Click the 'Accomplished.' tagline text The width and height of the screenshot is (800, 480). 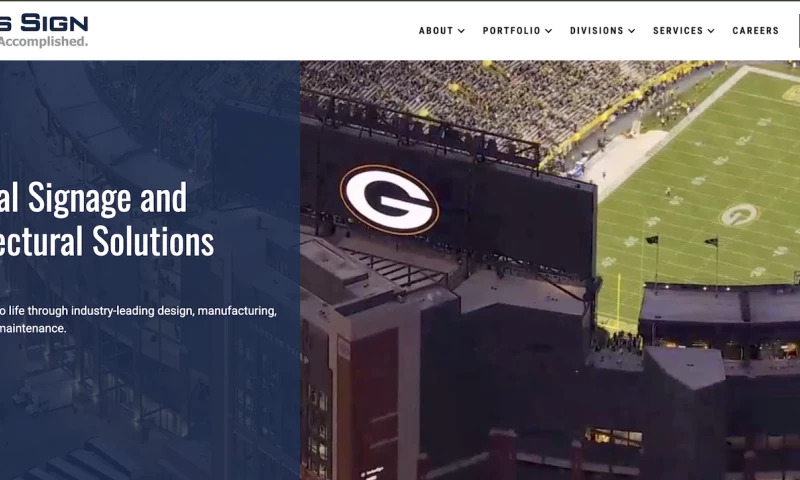click(44, 41)
